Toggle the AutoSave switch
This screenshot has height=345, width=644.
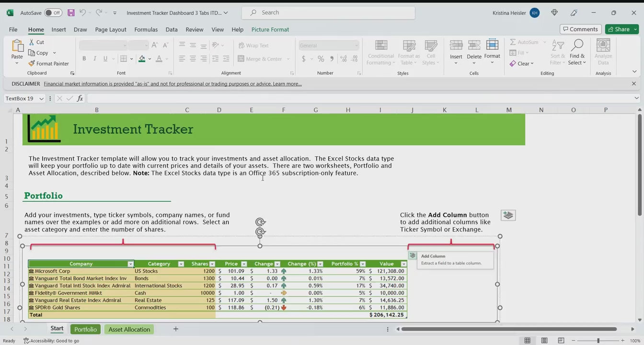53,13
